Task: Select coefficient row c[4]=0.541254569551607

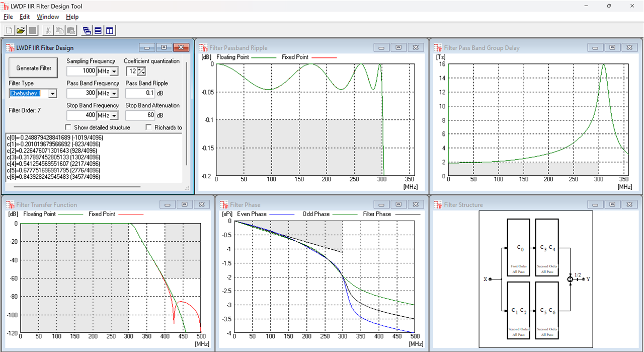Action: pos(53,163)
